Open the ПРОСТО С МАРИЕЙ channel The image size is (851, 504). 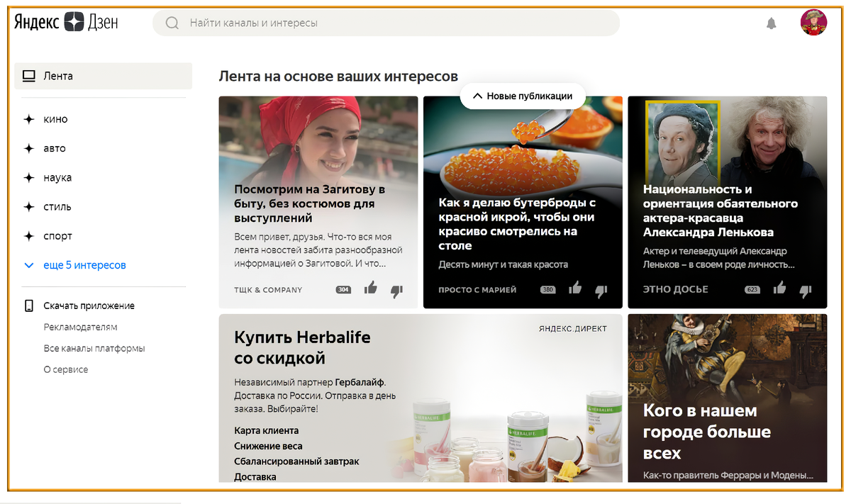pyautogui.click(x=477, y=290)
